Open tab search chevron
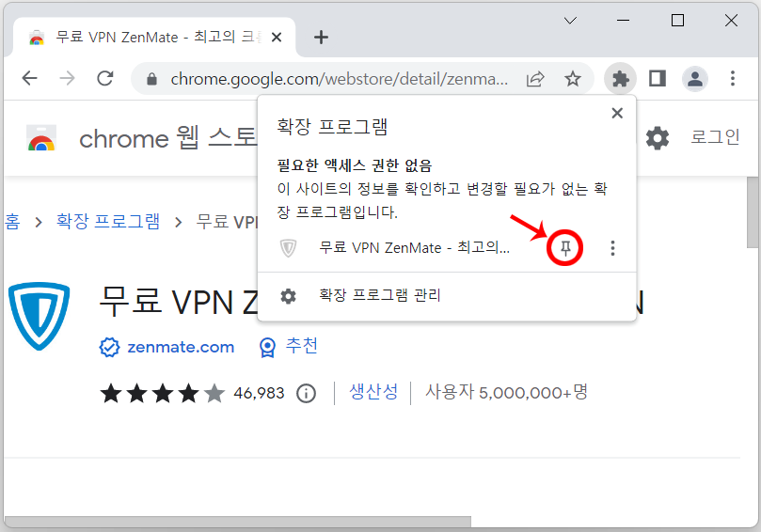The width and height of the screenshot is (761, 532). tap(570, 21)
